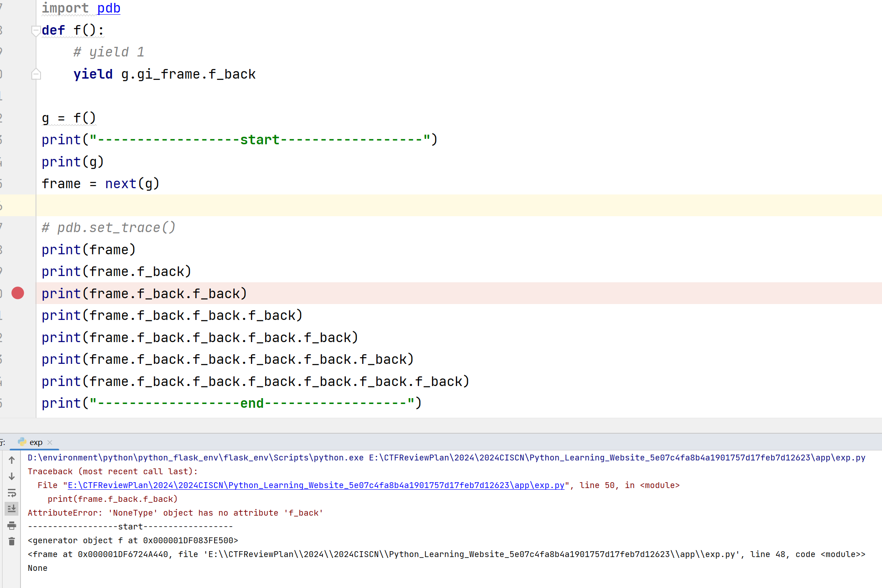
Task: Click 'yield g.gi_frame.f_back' statement
Action: [x=164, y=74]
